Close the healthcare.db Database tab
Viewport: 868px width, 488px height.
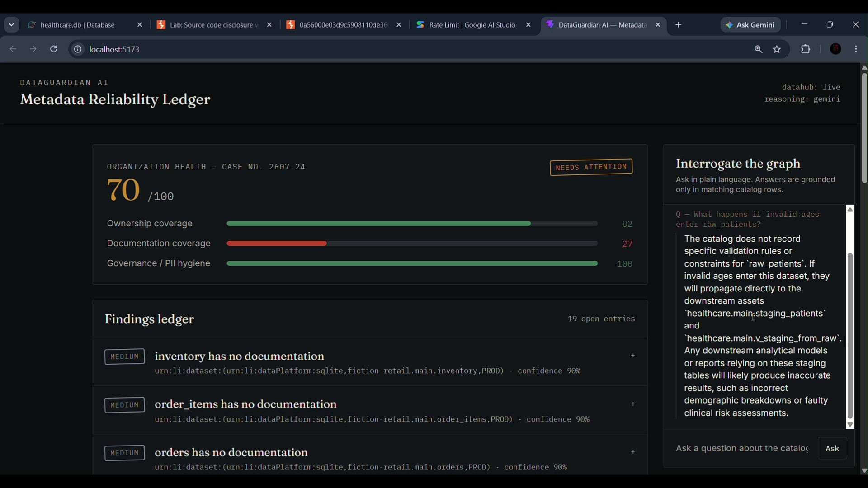click(x=140, y=25)
